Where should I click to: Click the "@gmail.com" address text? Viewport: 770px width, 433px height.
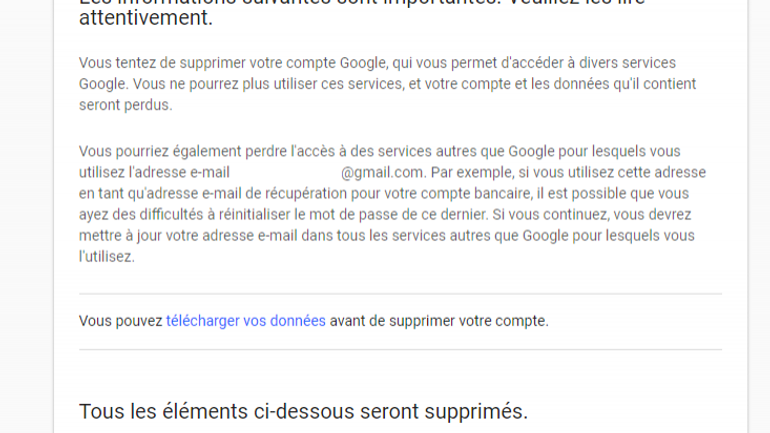tap(383, 172)
